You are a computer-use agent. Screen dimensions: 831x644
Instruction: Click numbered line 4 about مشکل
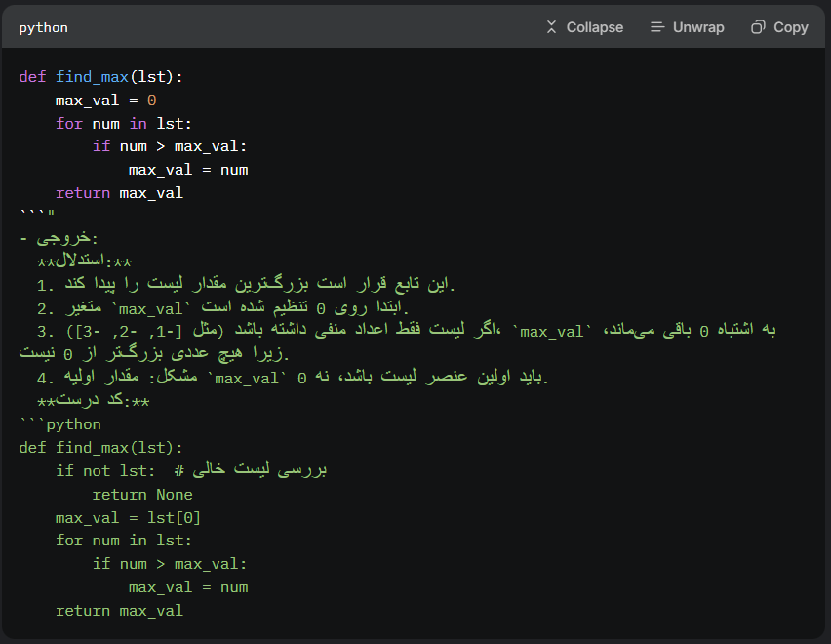(x=293, y=377)
